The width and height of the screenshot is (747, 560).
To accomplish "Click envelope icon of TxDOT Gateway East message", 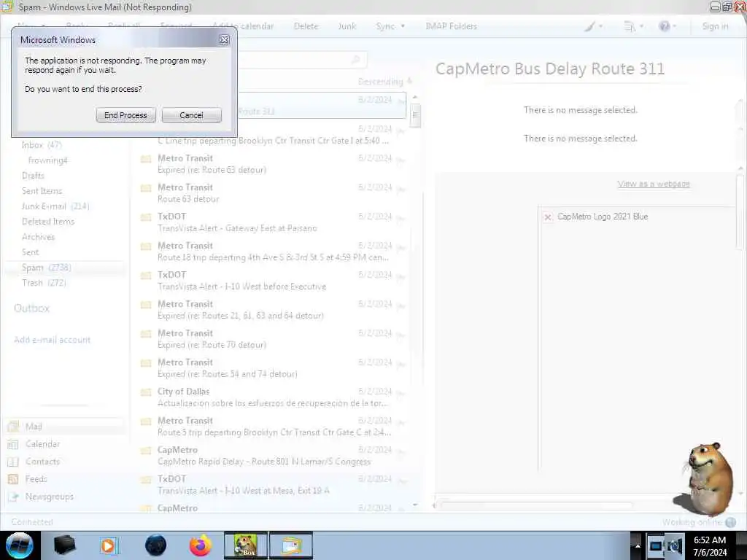I will pos(146,217).
